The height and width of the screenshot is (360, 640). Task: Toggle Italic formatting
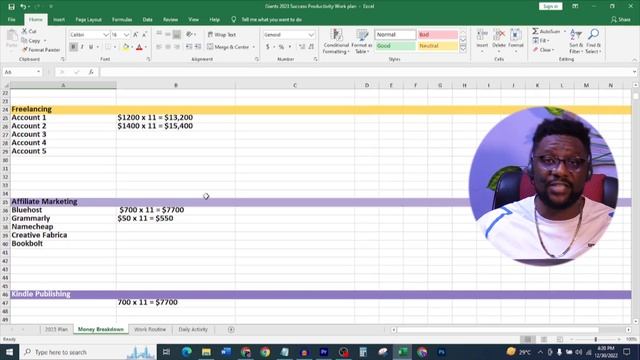[82, 47]
